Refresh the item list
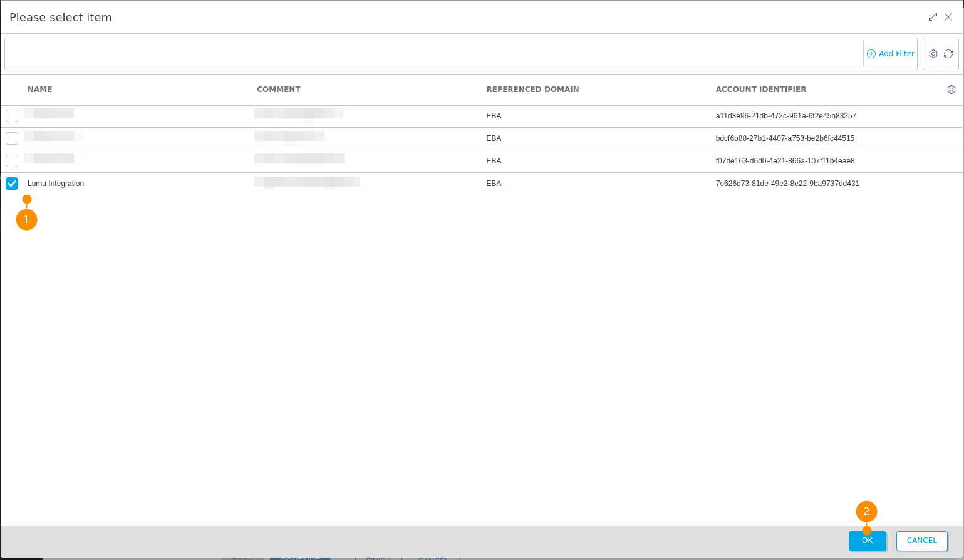The height and width of the screenshot is (560, 964). (948, 54)
